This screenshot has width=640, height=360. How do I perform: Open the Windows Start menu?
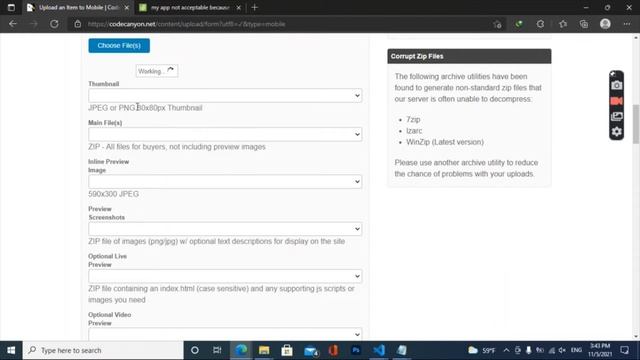click(11, 350)
